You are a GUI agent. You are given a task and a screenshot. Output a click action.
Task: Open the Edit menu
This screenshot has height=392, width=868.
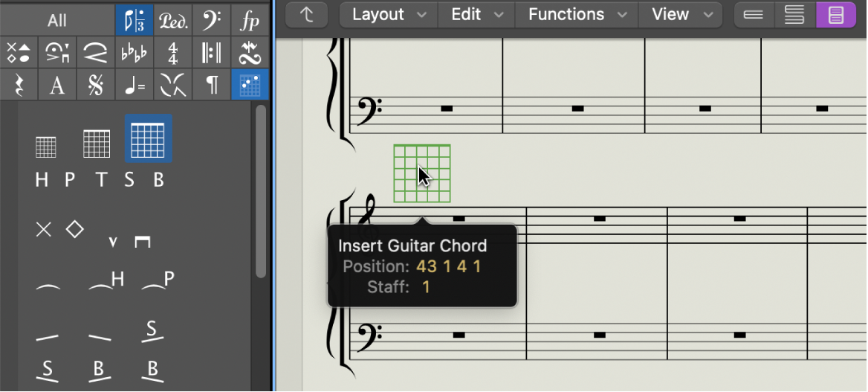click(475, 14)
